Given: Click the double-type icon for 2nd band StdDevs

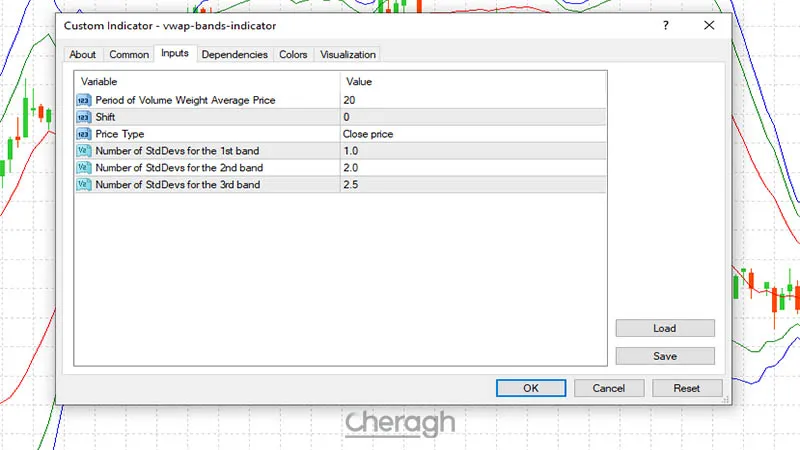Looking at the screenshot, I should click(x=84, y=168).
